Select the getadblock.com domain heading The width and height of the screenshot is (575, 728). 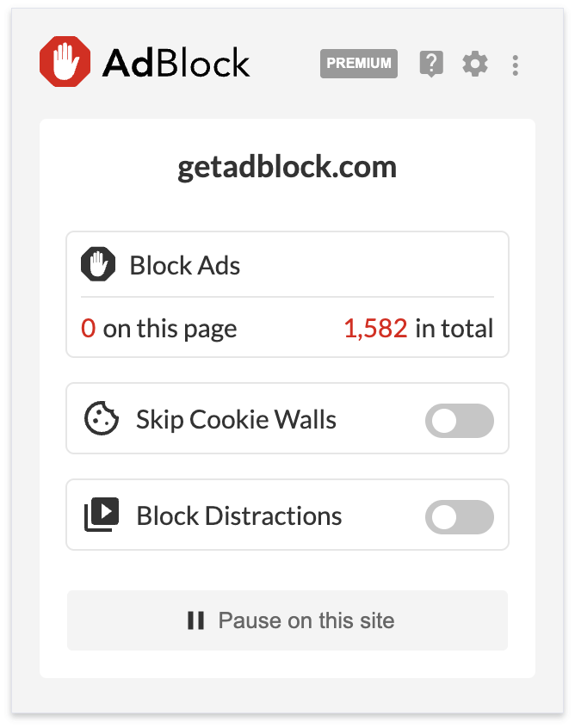coord(287,167)
